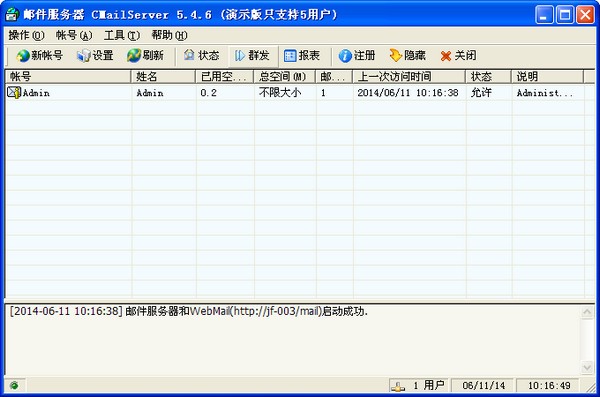Screen dimensions: 600x397
Task: Open the 帮助(H) menu
Action: (170, 36)
